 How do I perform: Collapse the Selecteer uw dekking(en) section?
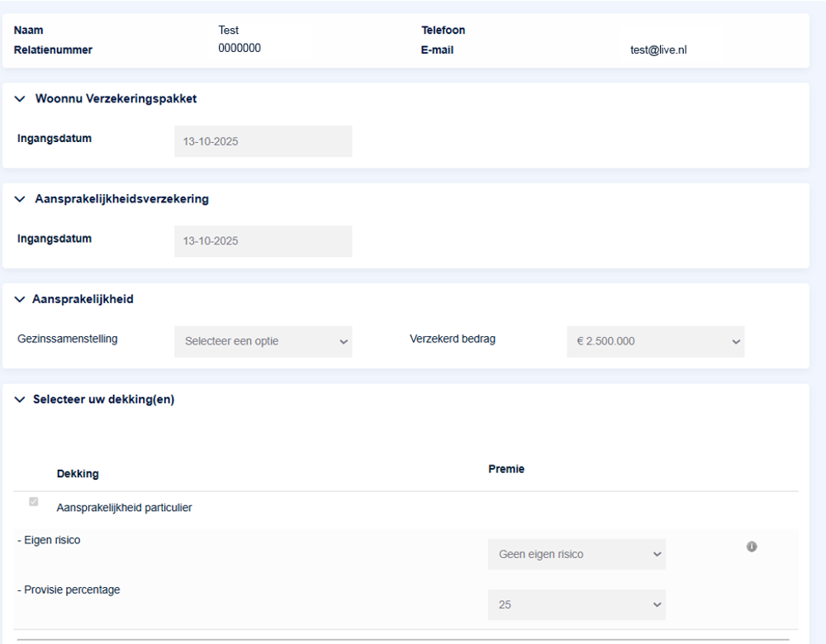[x=21, y=400]
